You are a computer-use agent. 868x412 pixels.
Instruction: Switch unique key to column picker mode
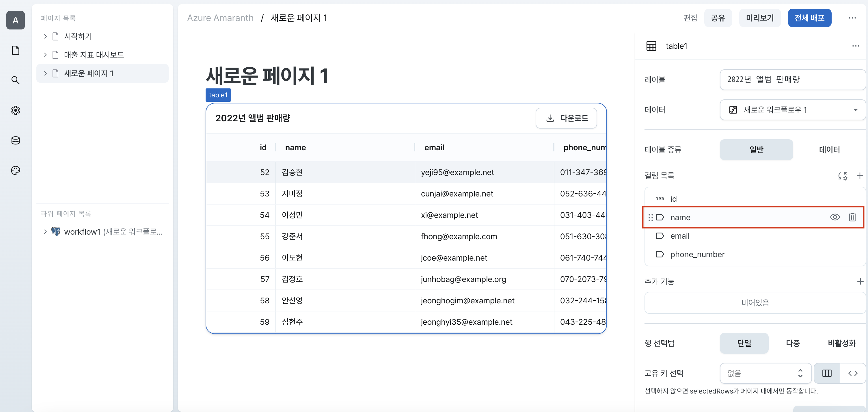[x=826, y=373]
